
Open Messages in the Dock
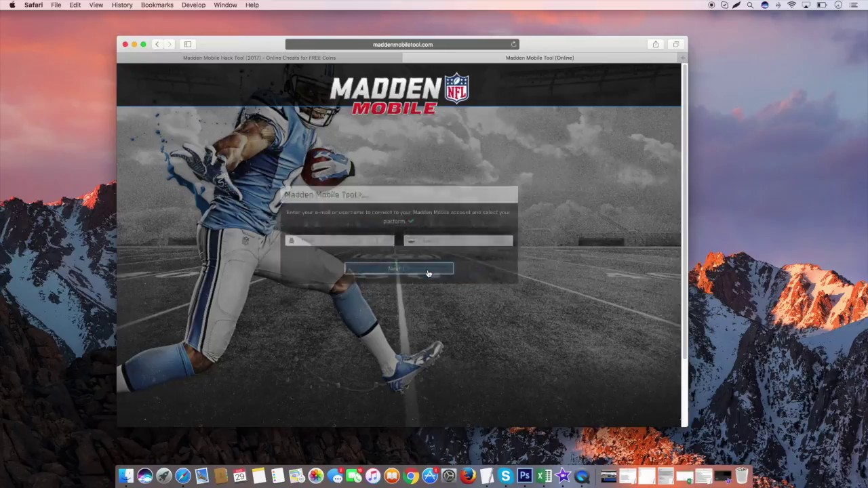[x=335, y=476]
